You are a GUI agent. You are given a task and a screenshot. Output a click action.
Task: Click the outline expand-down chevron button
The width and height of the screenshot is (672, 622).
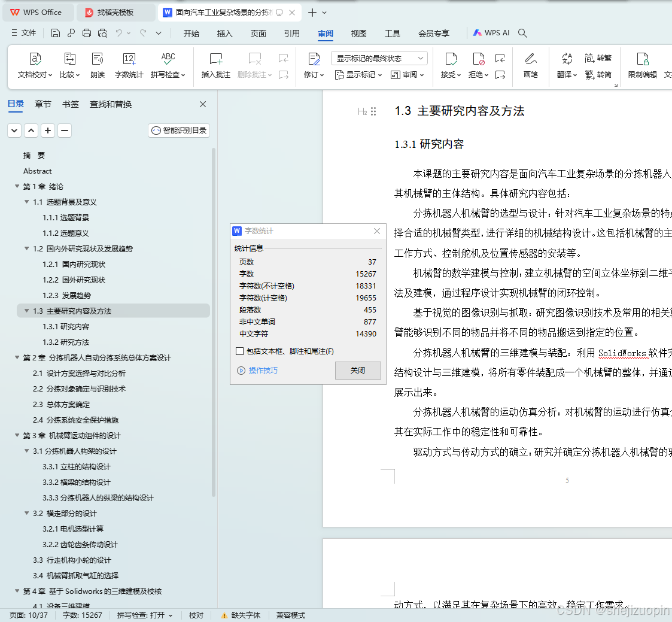pyautogui.click(x=14, y=131)
